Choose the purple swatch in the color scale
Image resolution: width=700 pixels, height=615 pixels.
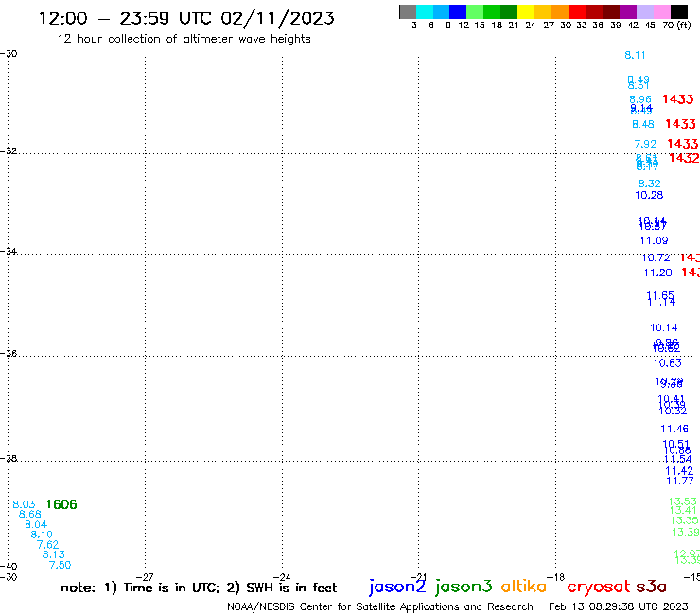click(628, 11)
